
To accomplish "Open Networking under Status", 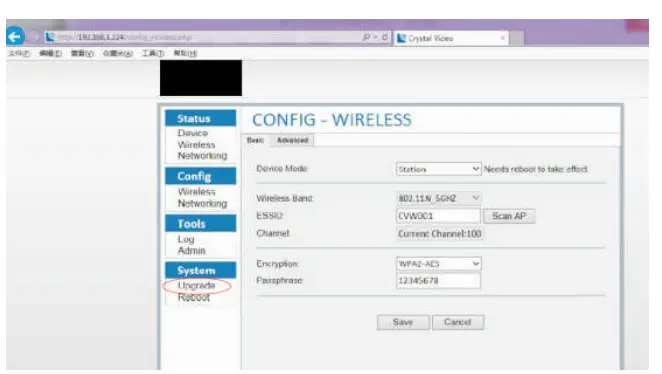I will (202, 156).
